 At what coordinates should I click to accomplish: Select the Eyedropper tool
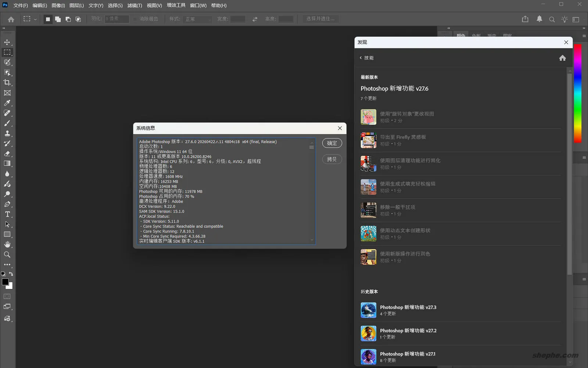click(7, 103)
